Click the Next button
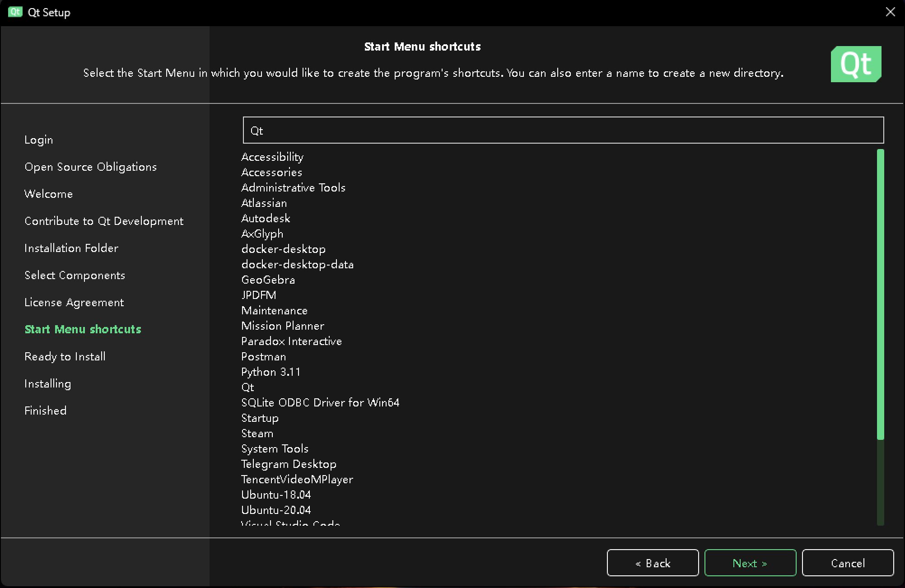 click(750, 563)
